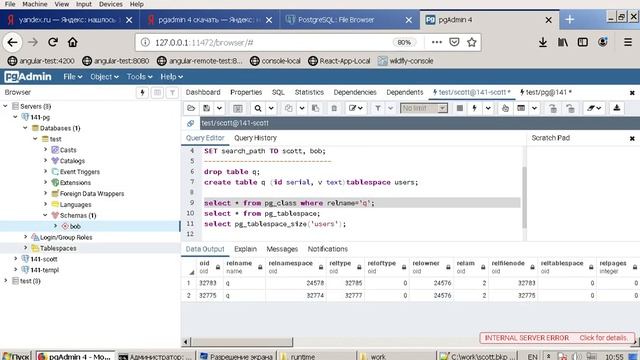Expand the bob schema node
The width and height of the screenshot is (640, 360).
tap(56, 226)
